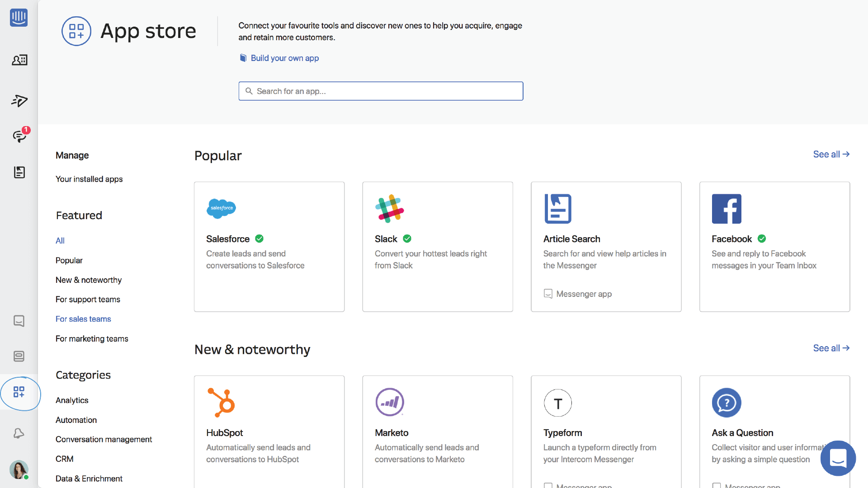Select the Analytics category filter
The width and height of the screenshot is (868, 488).
click(71, 400)
